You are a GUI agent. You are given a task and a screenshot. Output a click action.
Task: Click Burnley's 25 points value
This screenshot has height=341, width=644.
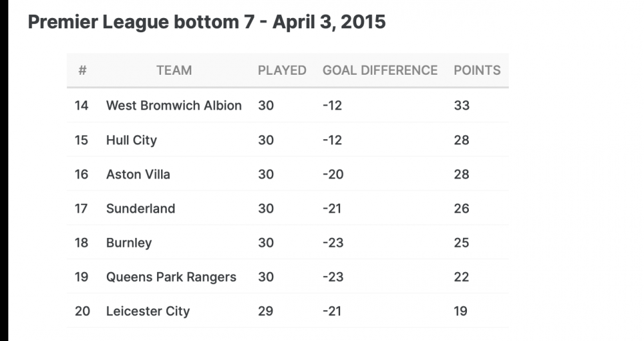(x=461, y=242)
